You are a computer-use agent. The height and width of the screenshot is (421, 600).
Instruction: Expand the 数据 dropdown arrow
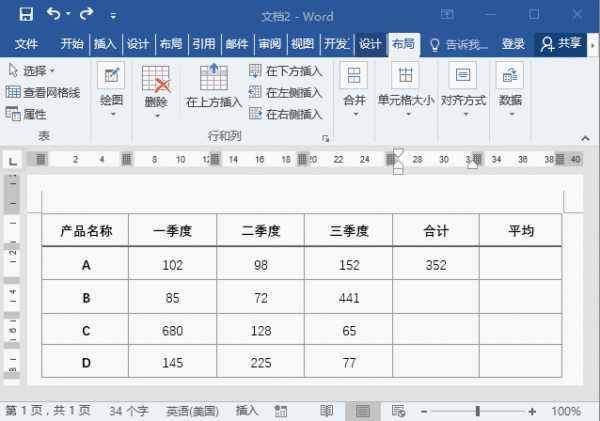click(x=512, y=114)
